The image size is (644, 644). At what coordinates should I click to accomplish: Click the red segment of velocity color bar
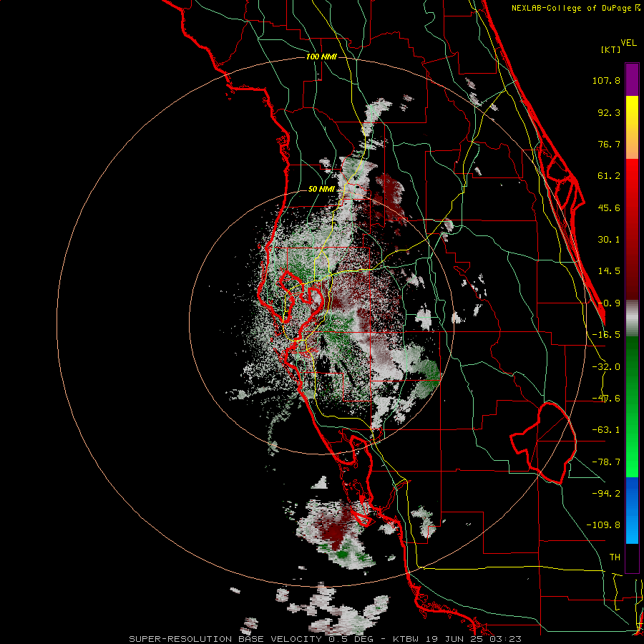point(632,229)
